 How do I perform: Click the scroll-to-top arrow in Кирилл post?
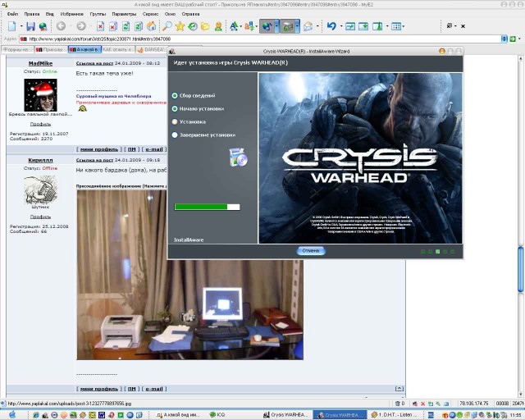pos(399,389)
